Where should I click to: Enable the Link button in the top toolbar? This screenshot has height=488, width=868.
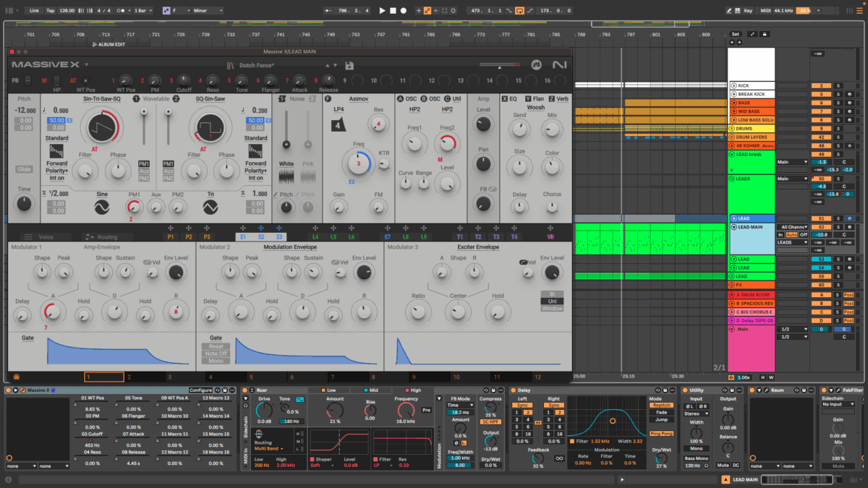(x=34, y=9)
